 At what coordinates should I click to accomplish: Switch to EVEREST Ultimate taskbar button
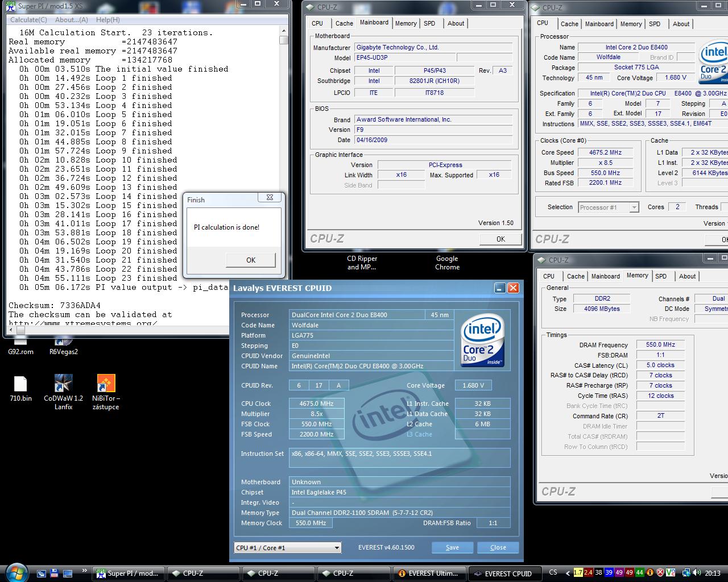(429, 573)
